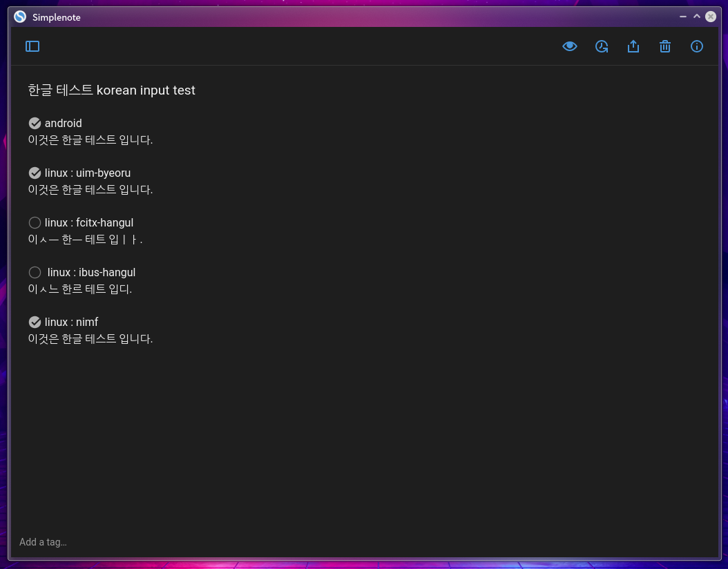
Task: Minimize the Simplenote window
Action: [x=682, y=17]
